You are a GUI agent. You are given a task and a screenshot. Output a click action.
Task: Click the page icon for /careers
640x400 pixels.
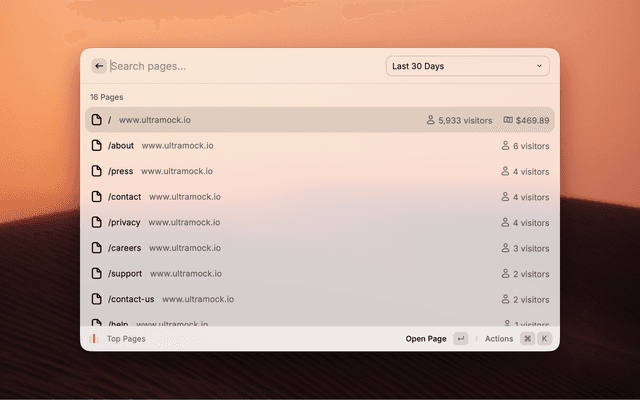click(x=97, y=248)
